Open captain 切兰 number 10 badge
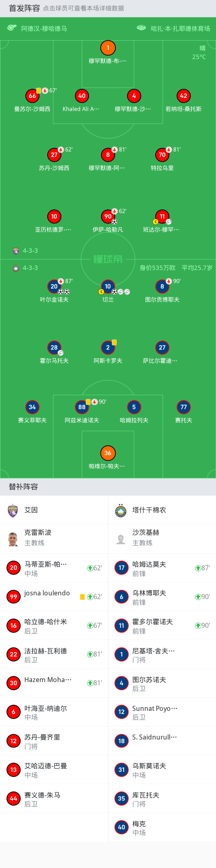The width and height of the screenshot is (216, 868). point(108,287)
